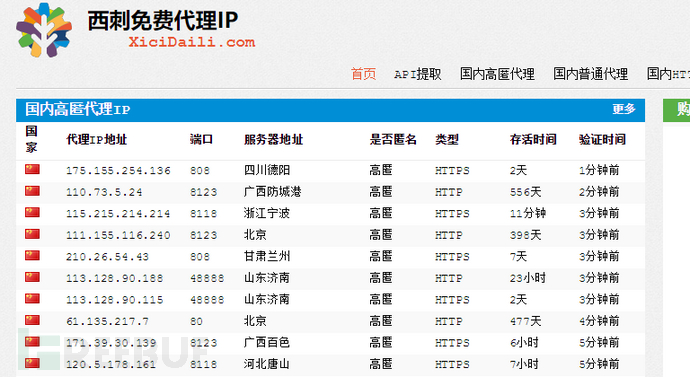The image size is (690, 377).
Task: Open the API提取 menu item
Action: point(418,74)
